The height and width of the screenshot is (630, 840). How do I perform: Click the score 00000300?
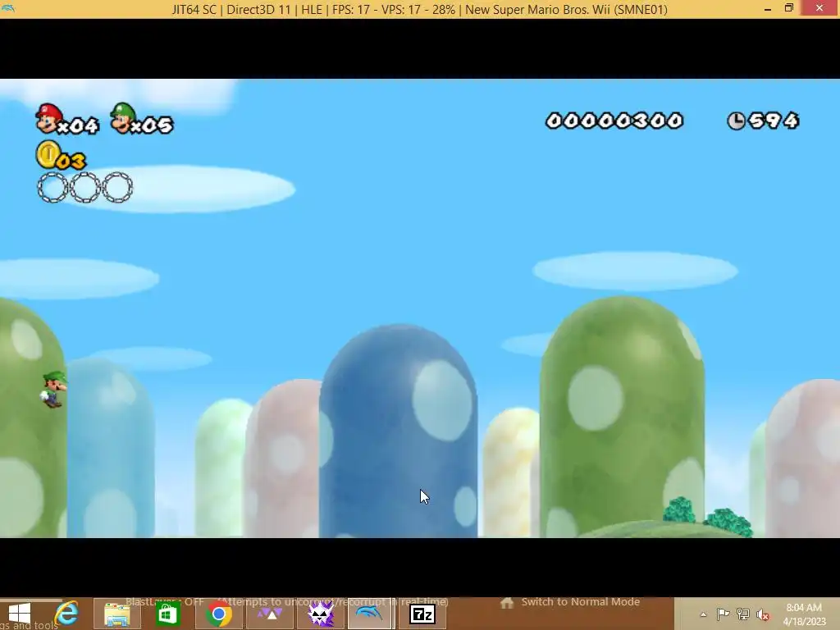point(614,121)
